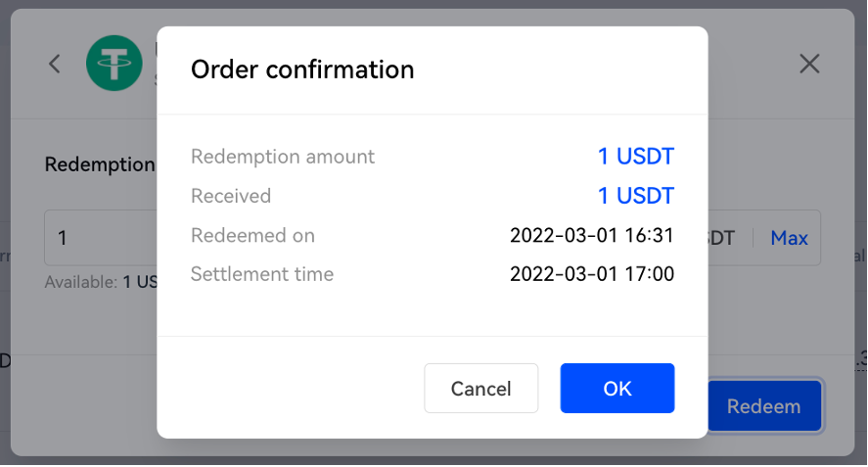Cancel the order confirmation dialog
Viewport: 868px width, 467px height.
click(481, 389)
